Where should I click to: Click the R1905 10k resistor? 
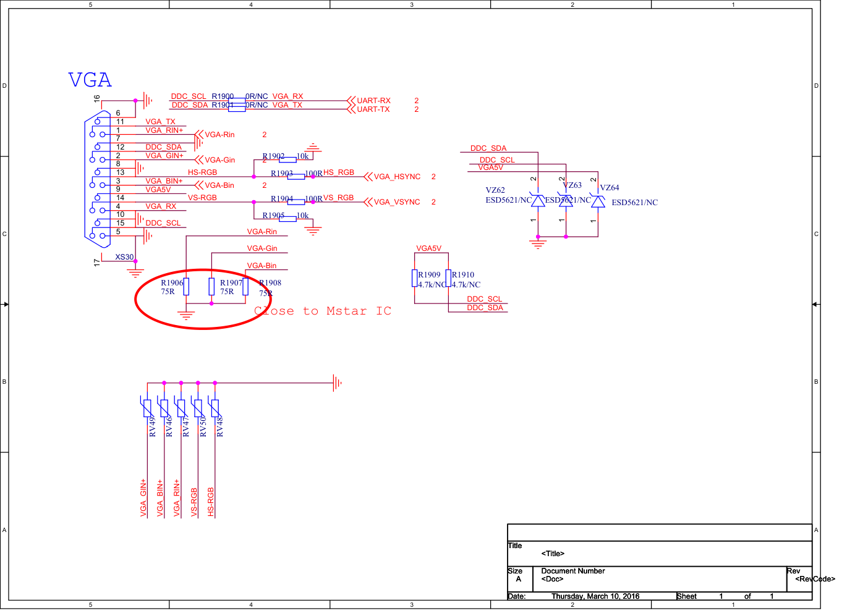tap(287, 219)
